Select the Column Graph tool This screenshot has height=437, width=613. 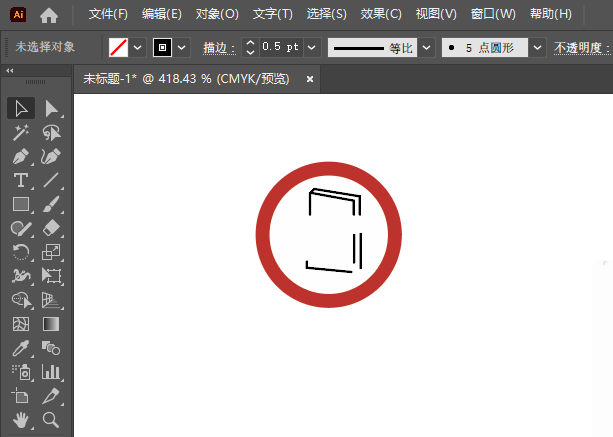tap(51, 372)
